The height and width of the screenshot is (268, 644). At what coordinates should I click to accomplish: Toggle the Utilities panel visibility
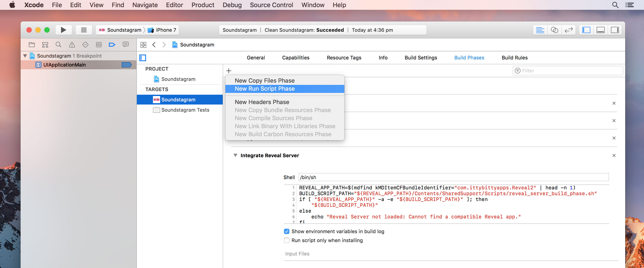[615, 30]
